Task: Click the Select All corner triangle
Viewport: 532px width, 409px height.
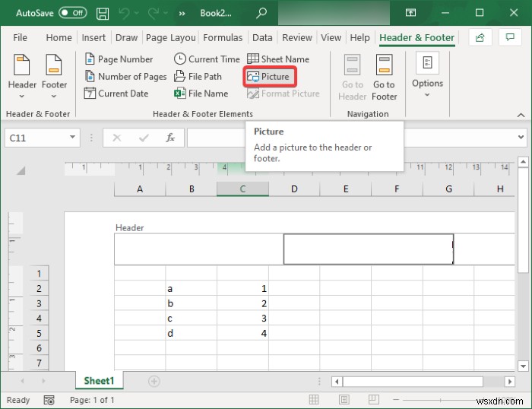Action: click(21, 170)
